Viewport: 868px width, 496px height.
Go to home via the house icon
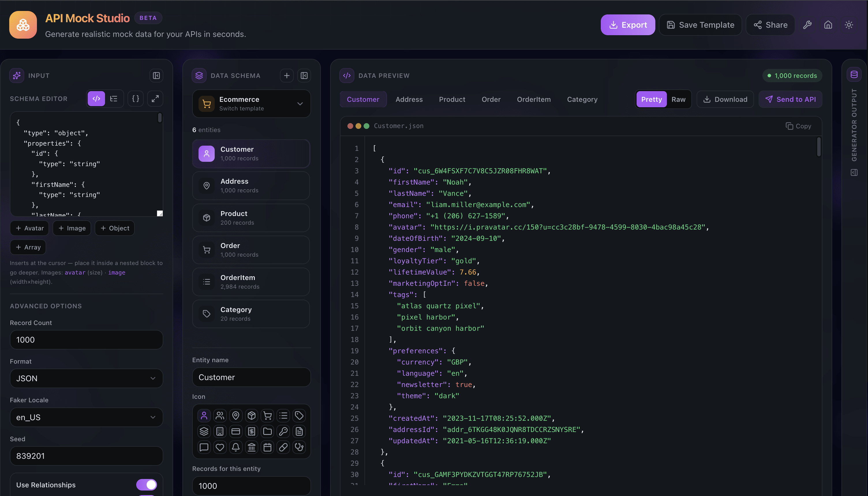tap(828, 25)
